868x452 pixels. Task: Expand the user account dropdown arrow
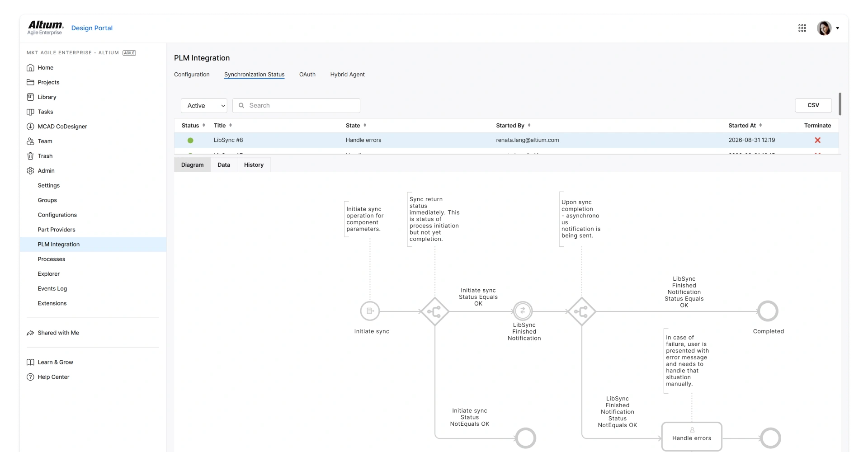pos(838,28)
